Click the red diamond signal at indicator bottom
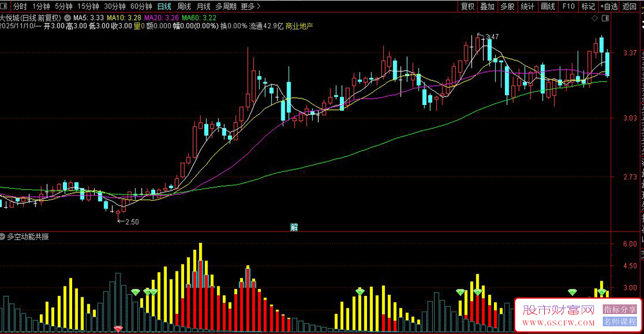644x334 pixels. pos(118,329)
